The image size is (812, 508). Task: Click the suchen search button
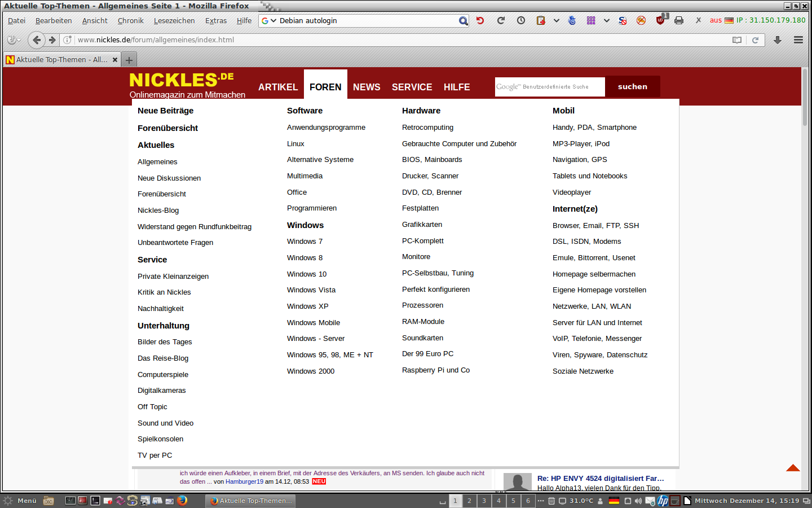point(633,86)
